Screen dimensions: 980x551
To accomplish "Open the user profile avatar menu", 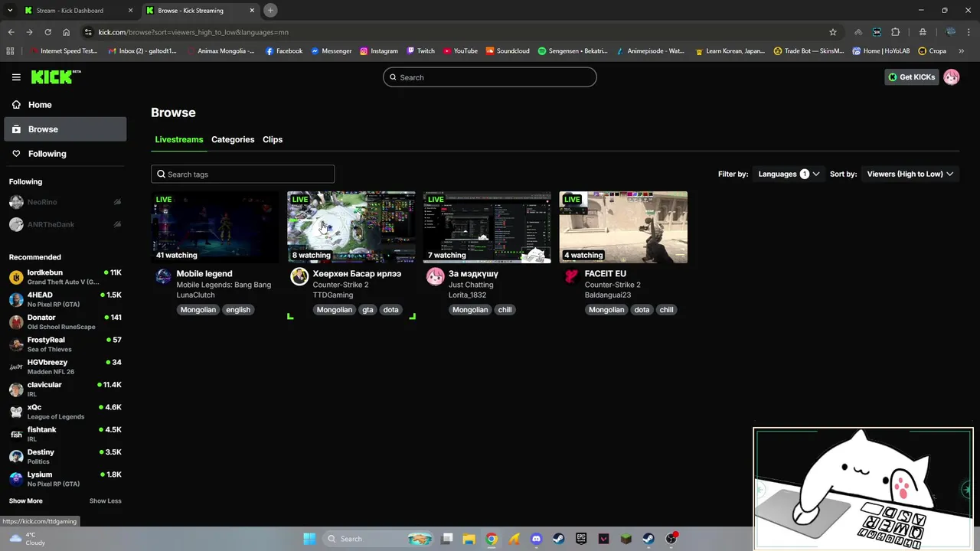I will coord(952,77).
